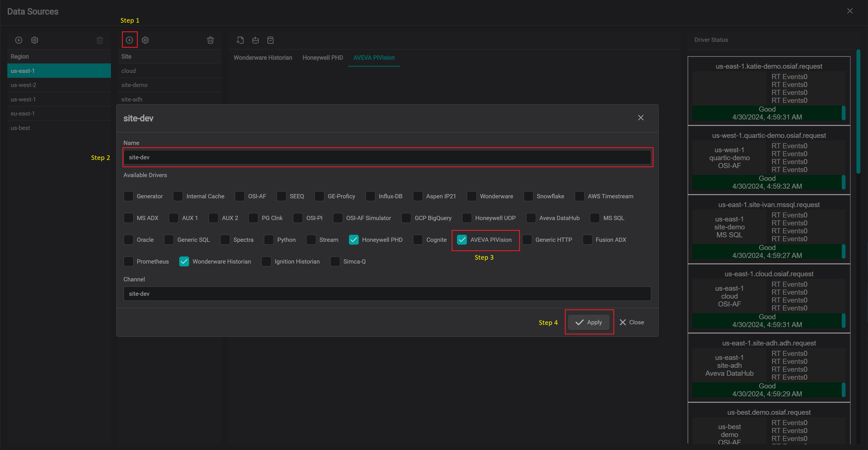Switch to the Honeywell PHD tab
Image resolution: width=868 pixels, height=450 pixels.
[322, 58]
